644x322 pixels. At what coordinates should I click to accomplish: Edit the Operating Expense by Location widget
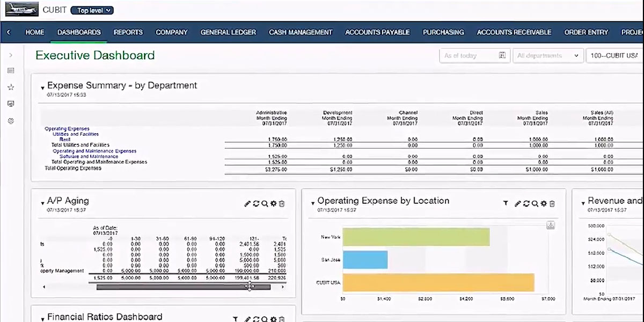[518, 204]
